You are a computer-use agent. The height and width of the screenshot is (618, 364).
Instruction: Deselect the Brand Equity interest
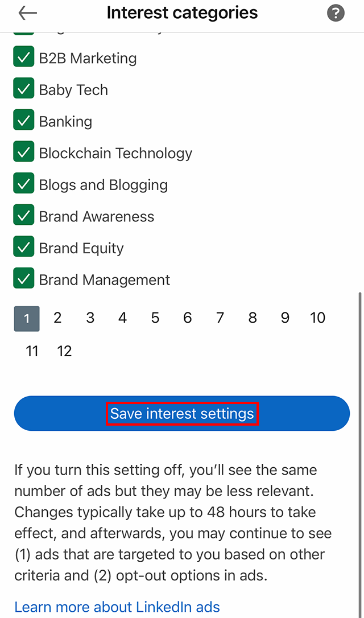(x=23, y=247)
